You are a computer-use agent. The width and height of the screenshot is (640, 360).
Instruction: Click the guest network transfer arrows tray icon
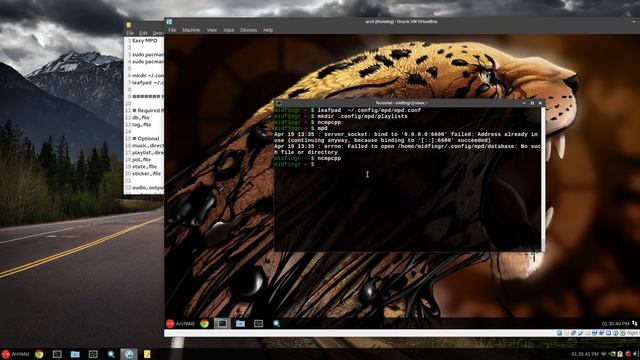point(635,323)
